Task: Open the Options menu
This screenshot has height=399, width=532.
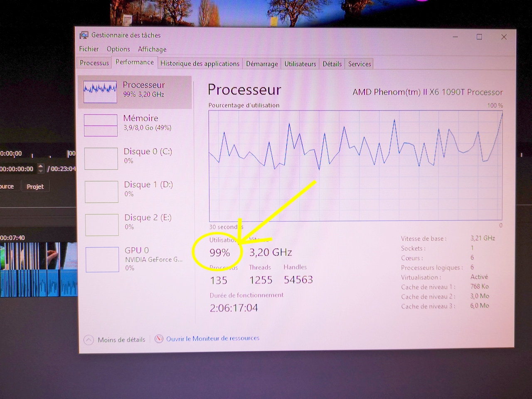Action: click(118, 49)
